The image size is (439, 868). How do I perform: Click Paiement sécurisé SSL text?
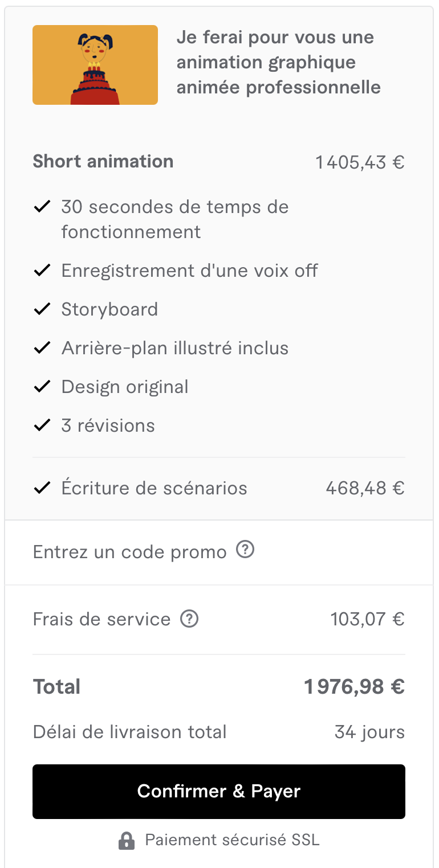[x=232, y=840]
